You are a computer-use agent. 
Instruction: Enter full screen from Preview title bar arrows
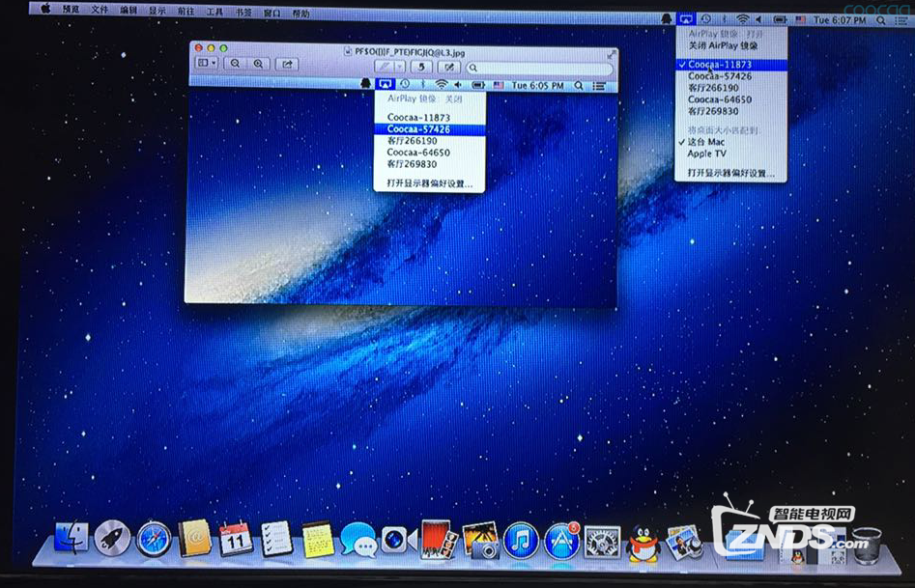click(x=611, y=54)
